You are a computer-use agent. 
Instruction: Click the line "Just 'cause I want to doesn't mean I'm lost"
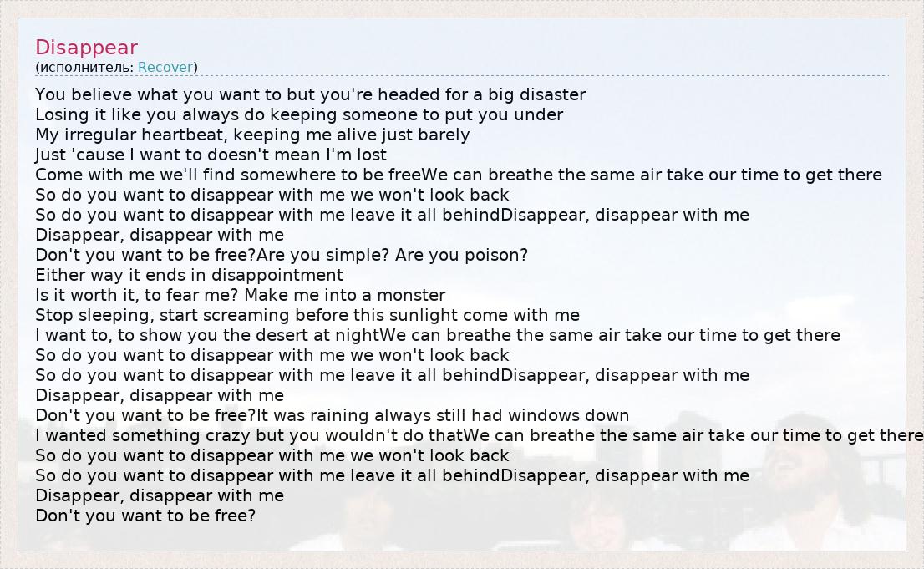click(211, 155)
